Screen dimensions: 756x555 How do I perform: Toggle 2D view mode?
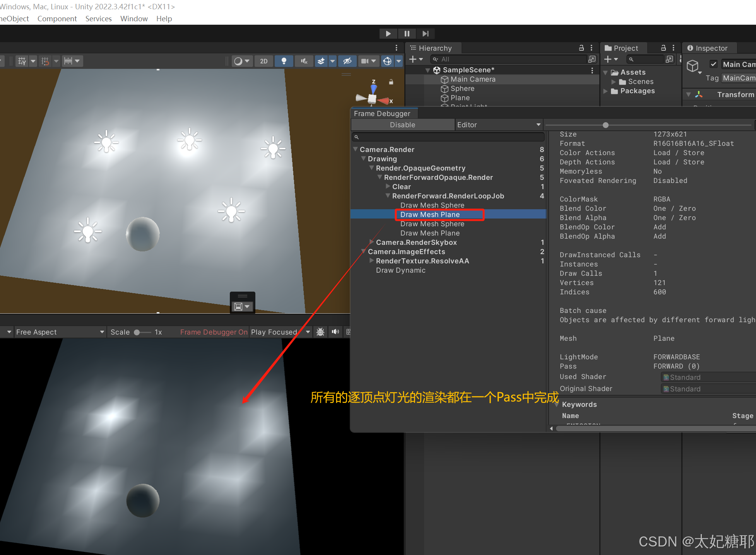click(x=264, y=61)
